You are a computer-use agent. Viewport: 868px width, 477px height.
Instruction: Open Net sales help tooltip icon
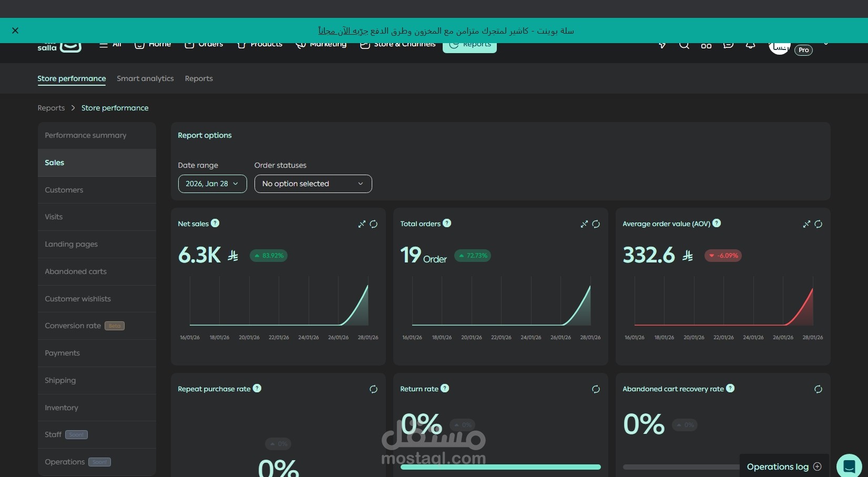click(215, 223)
